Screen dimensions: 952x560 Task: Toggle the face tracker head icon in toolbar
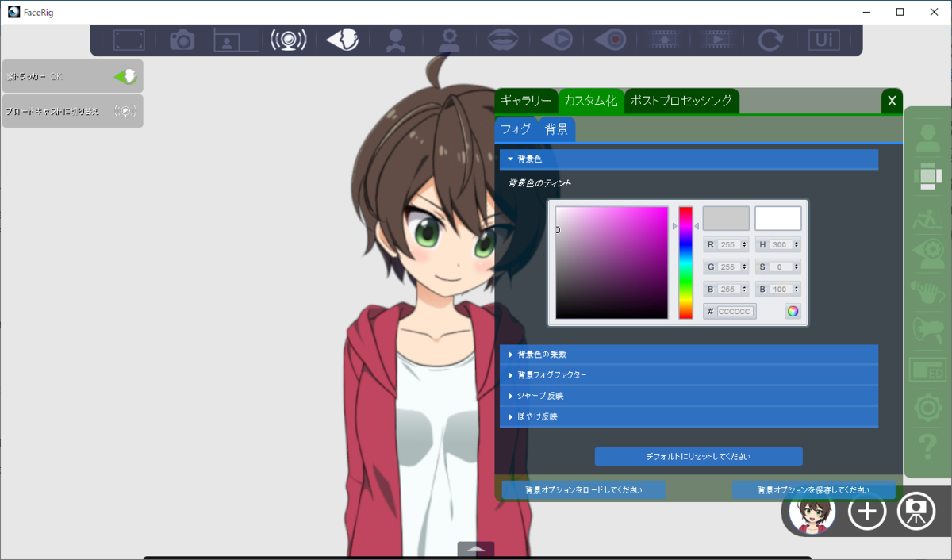[342, 40]
